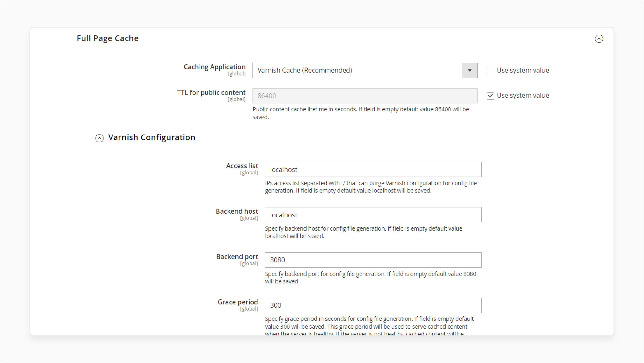Click the TTL for public content field
The width and height of the screenshot is (644, 363).
[x=365, y=96]
